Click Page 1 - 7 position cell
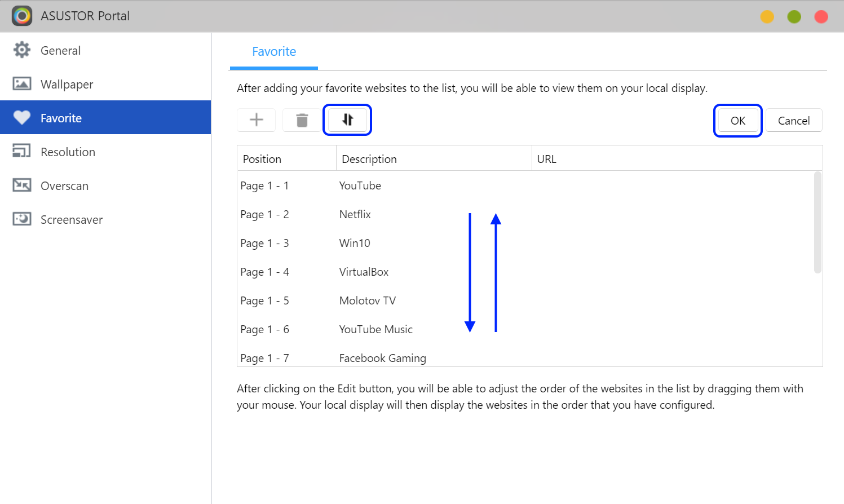Screen dimensions: 844x504 pyautogui.click(x=264, y=358)
